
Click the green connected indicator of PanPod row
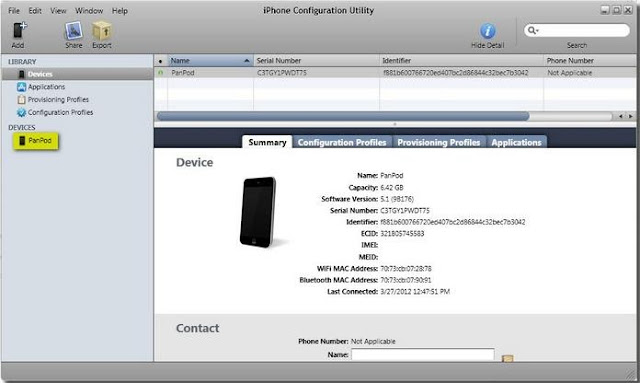click(x=160, y=73)
